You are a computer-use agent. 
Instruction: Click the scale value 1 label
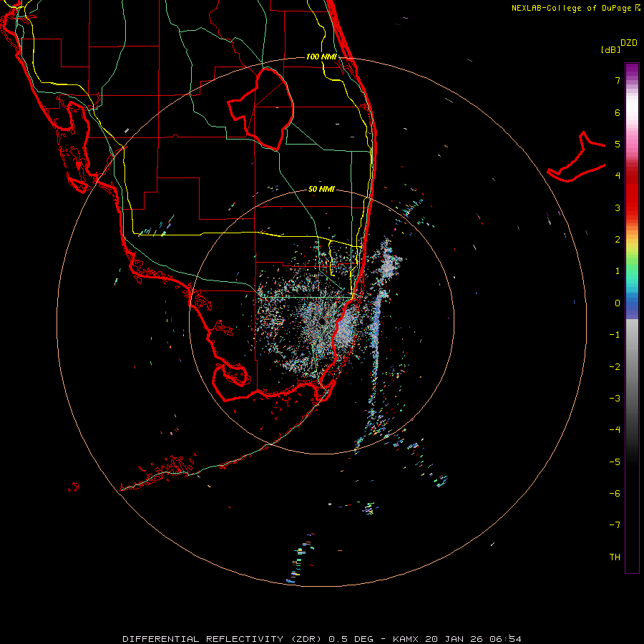[618, 271]
